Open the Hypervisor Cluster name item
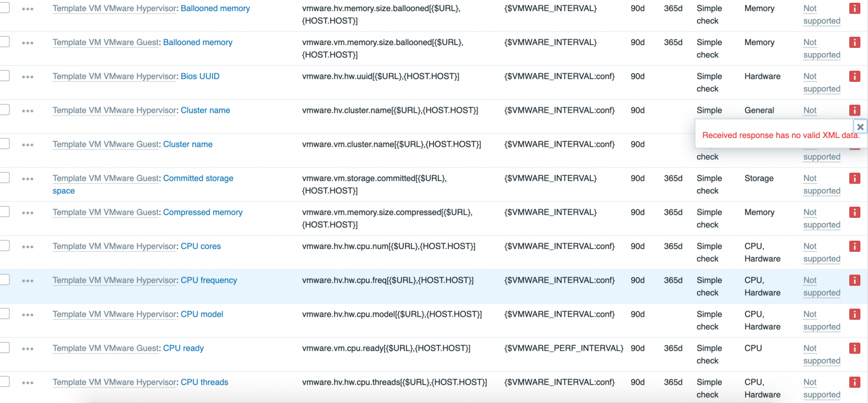This screenshot has height=403, width=868. 205,110
